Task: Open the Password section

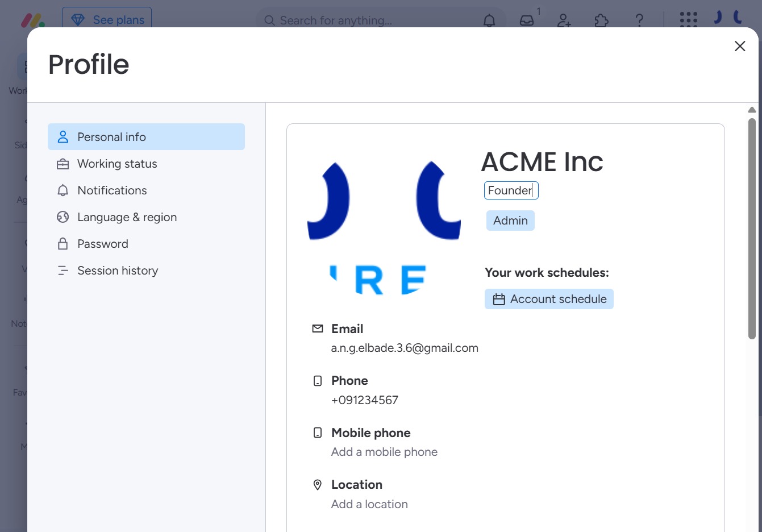Action: click(x=146, y=244)
